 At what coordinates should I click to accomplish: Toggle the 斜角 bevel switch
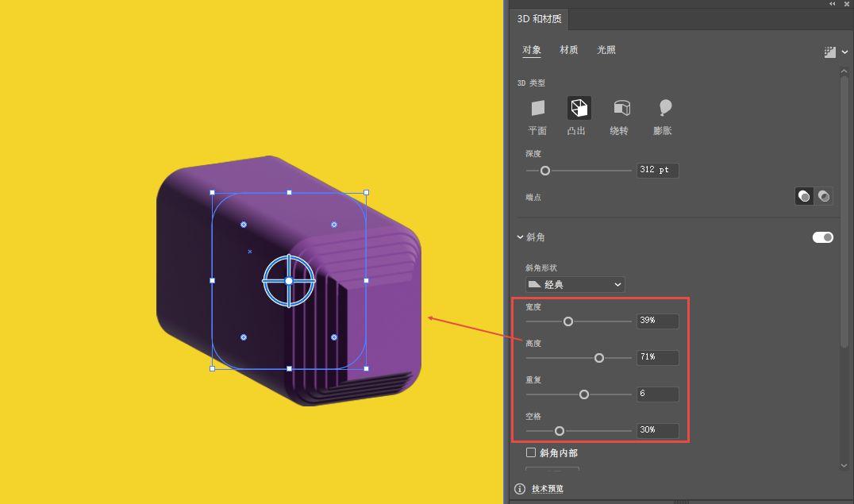tap(822, 237)
